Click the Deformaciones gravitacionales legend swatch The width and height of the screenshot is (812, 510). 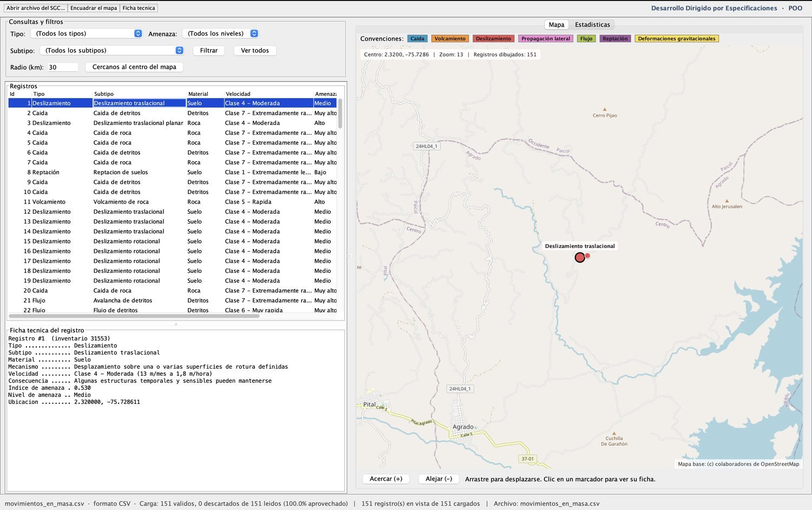[x=677, y=38]
